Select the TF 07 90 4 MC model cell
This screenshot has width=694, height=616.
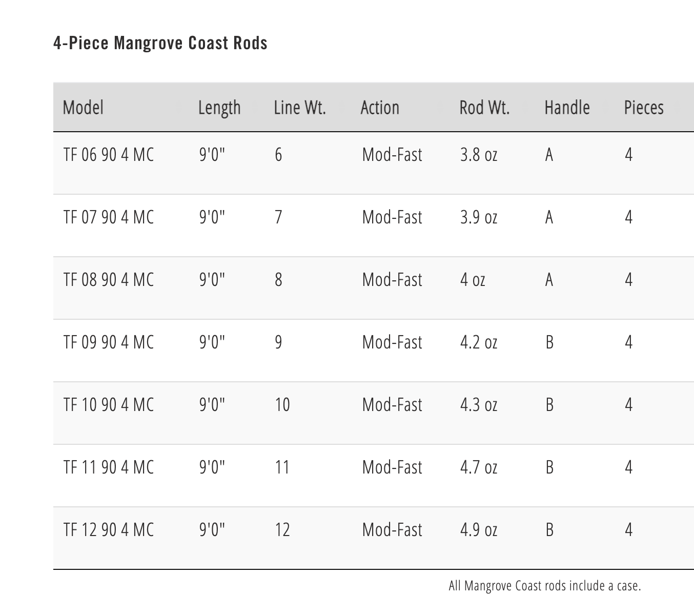point(109,217)
